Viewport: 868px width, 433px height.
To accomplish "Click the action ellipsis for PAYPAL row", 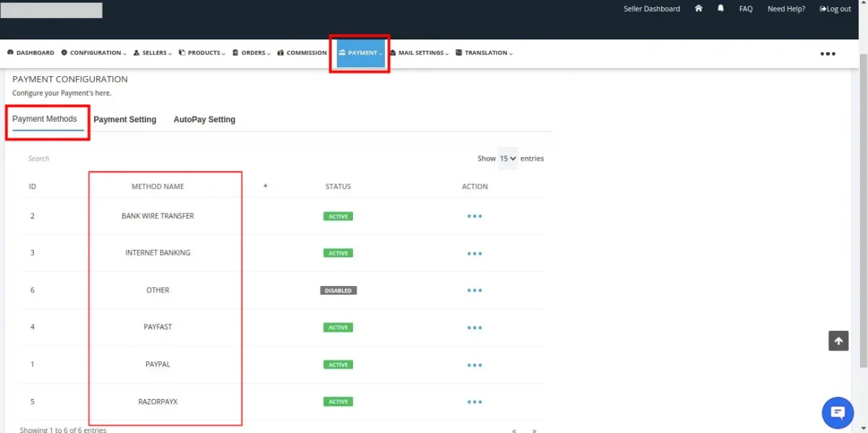I will point(475,365).
